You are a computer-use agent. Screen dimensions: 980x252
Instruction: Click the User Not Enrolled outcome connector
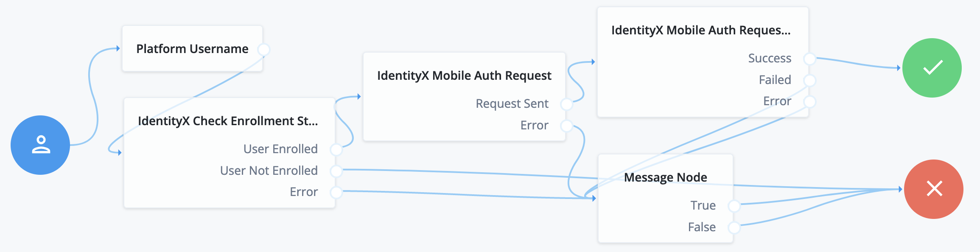(336, 171)
